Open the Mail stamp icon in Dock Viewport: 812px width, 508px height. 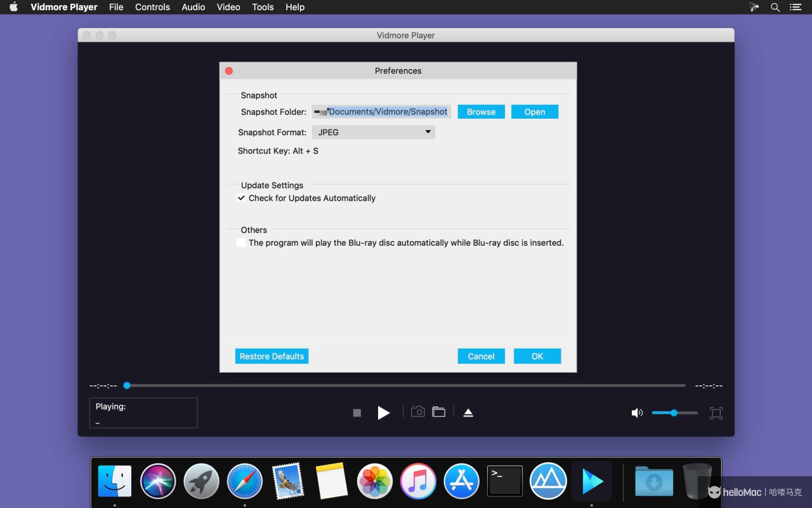pyautogui.click(x=288, y=481)
